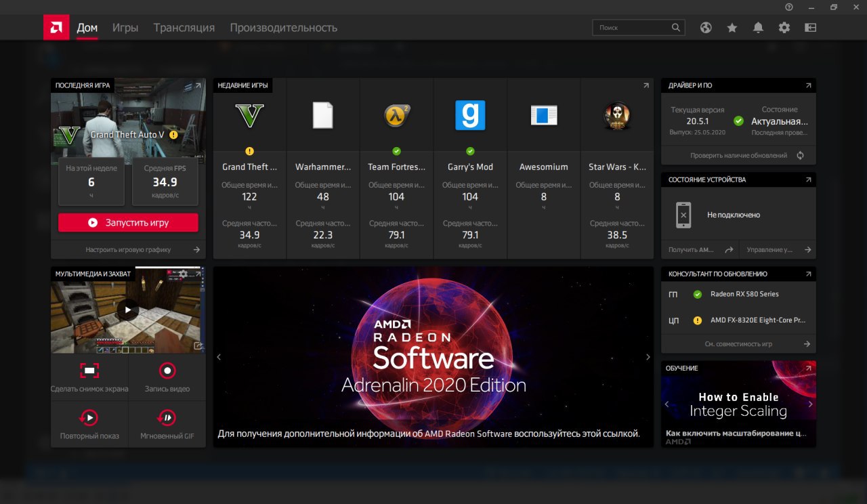Click the AMD logo icon
This screenshot has width=867, height=504.
[56, 28]
